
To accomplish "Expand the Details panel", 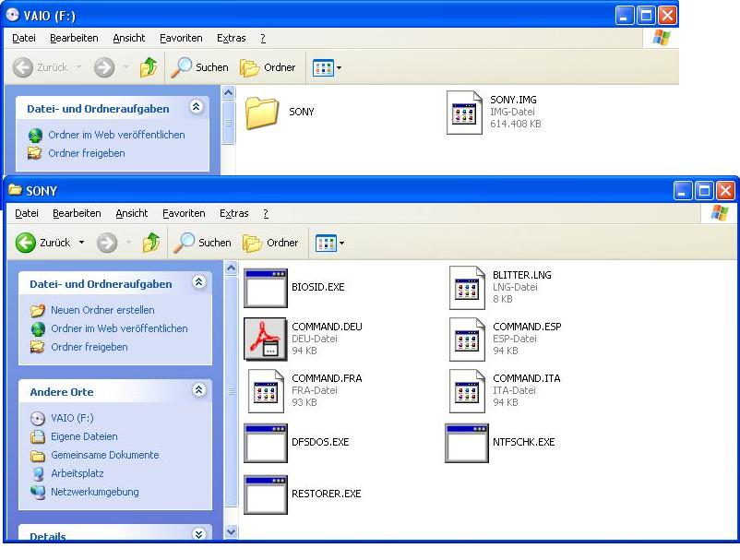I will [198, 534].
